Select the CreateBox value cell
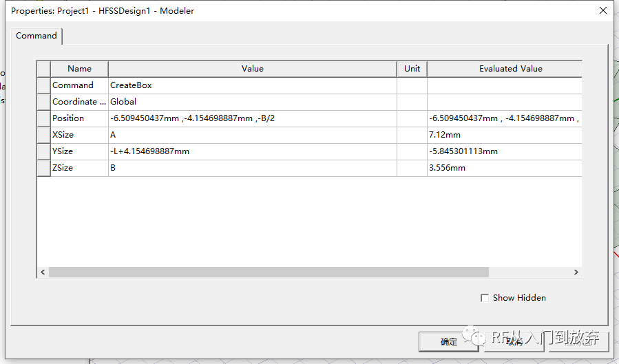Screen dimensions: 619x364 tap(253, 85)
